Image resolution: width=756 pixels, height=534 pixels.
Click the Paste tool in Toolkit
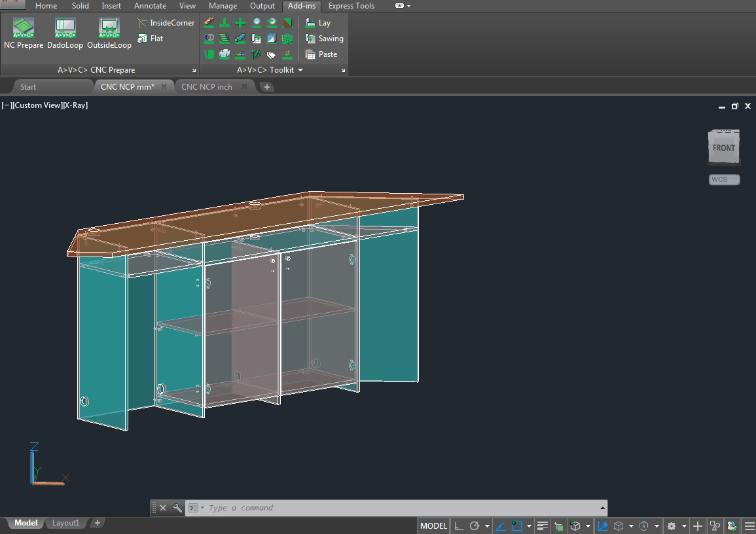pyautogui.click(x=321, y=54)
